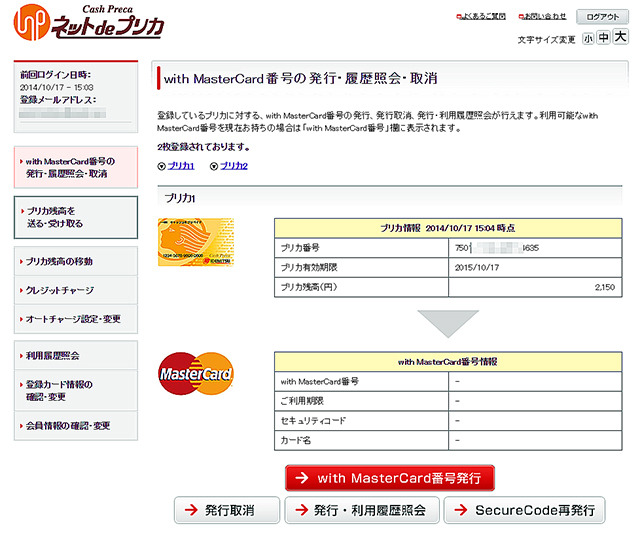Screen dimensions: 640x537
Task: Set text size to 小
Action: pos(588,39)
